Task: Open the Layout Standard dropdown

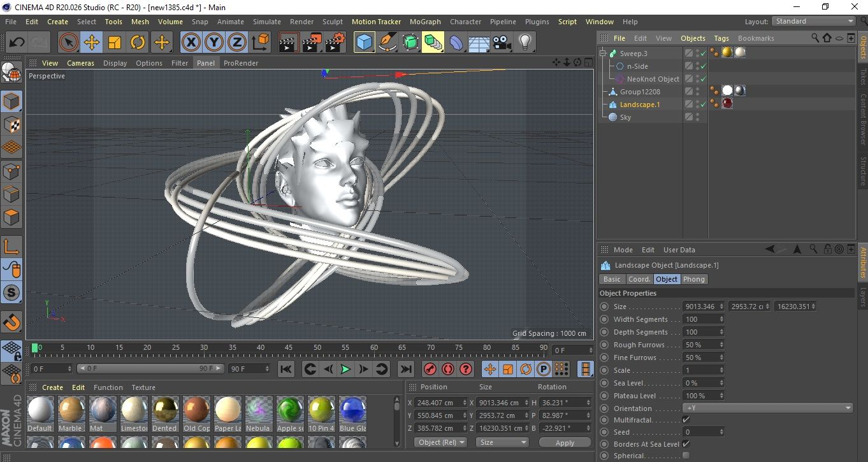Action: pos(814,21)
